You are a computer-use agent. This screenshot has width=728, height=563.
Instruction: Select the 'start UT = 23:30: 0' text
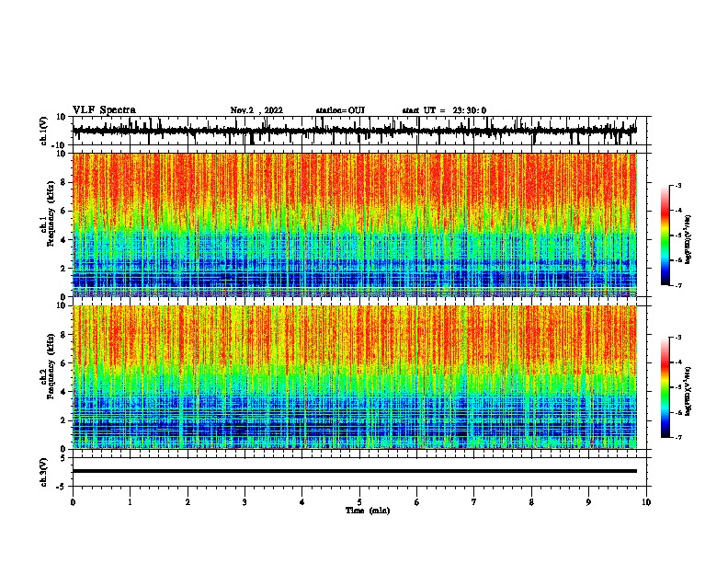coord(444,110)
